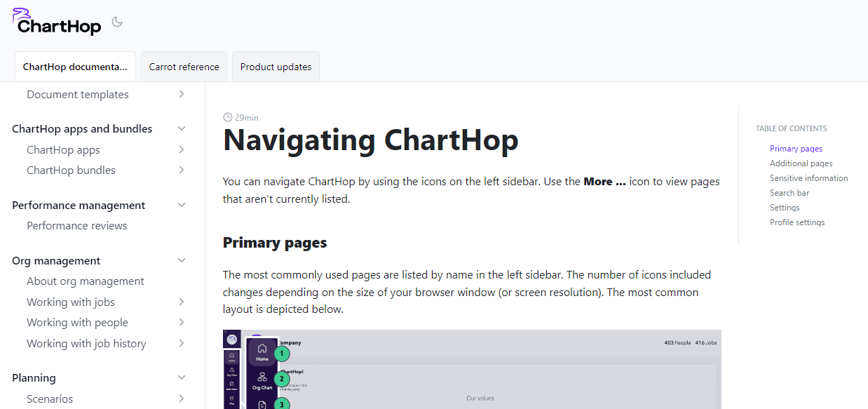Image resolution: width=868 pixels, height=409 pixels.
Task: Go to Sensitive information section link
Action: 808,178
